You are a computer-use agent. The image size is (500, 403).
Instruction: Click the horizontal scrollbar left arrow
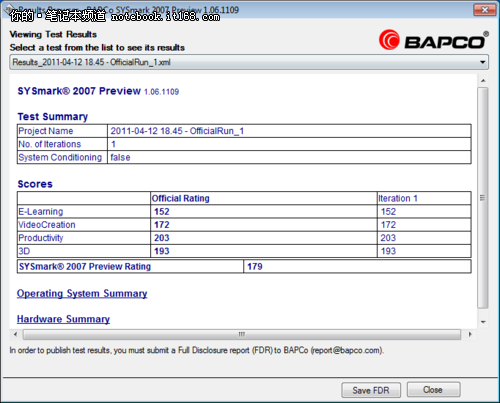pyautogui.click(x=15, y=334)
